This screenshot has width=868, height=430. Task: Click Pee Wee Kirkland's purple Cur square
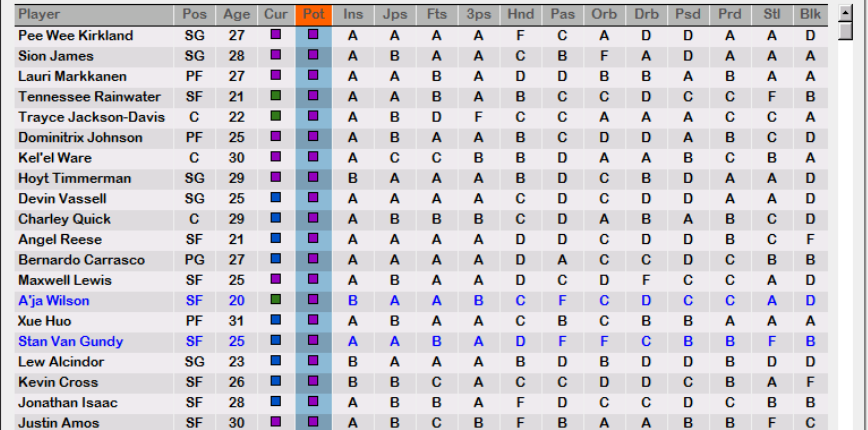[275, 35]
